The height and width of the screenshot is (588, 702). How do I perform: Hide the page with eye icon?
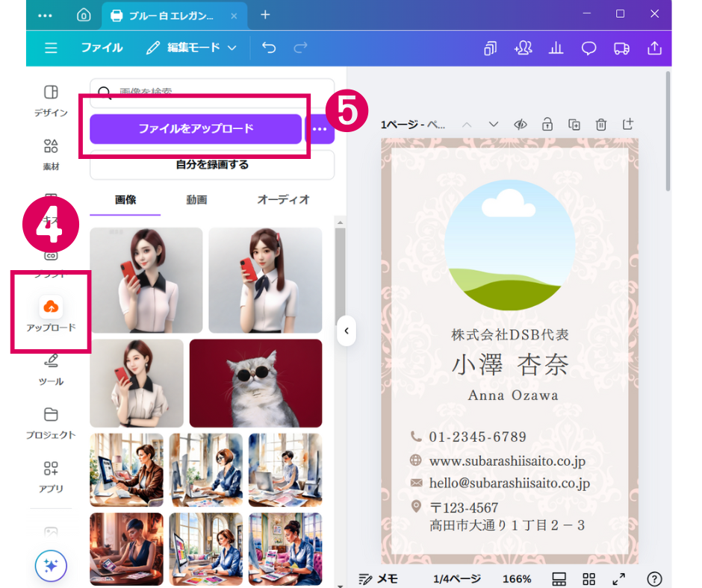[521, 125]
